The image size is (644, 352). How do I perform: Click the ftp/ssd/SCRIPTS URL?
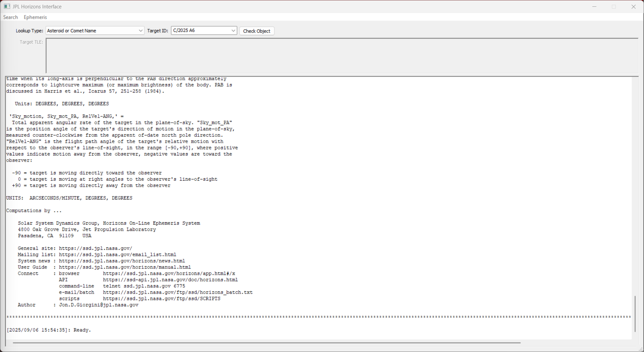click(x=162, y=299)
